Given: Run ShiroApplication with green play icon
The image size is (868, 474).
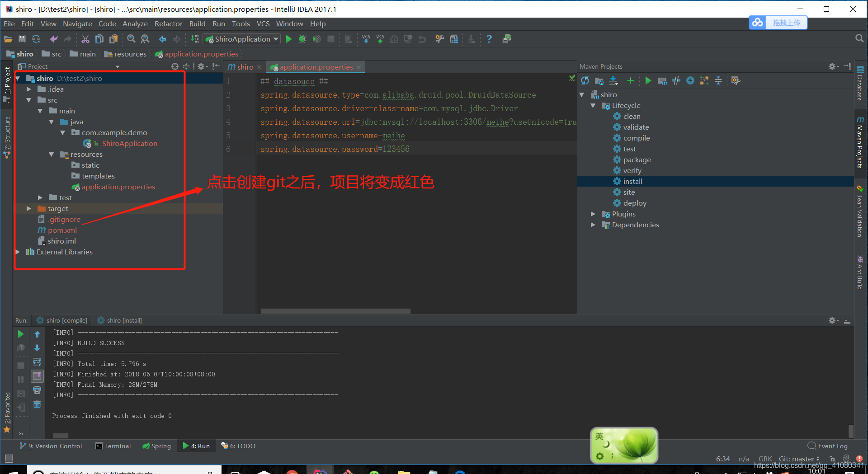Looking at the screenshot, I should (289, 39).
